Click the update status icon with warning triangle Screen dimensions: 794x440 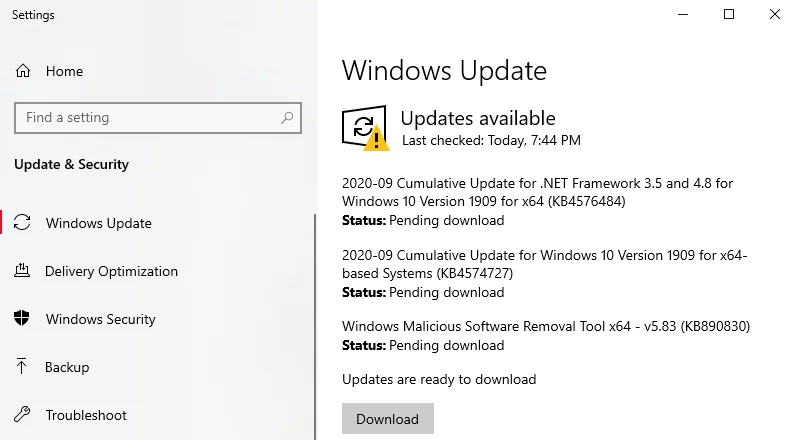pyautogui.click(x=365, y=128)
